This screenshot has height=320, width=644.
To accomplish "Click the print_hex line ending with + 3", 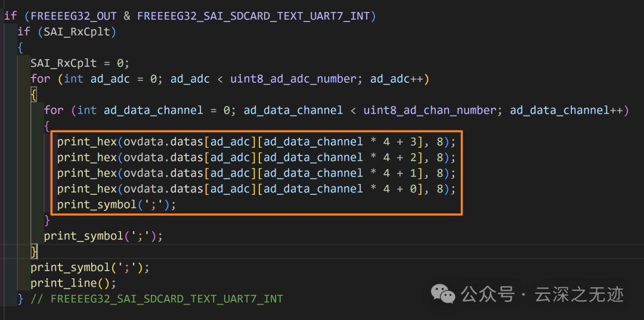I will pos(256,142).
